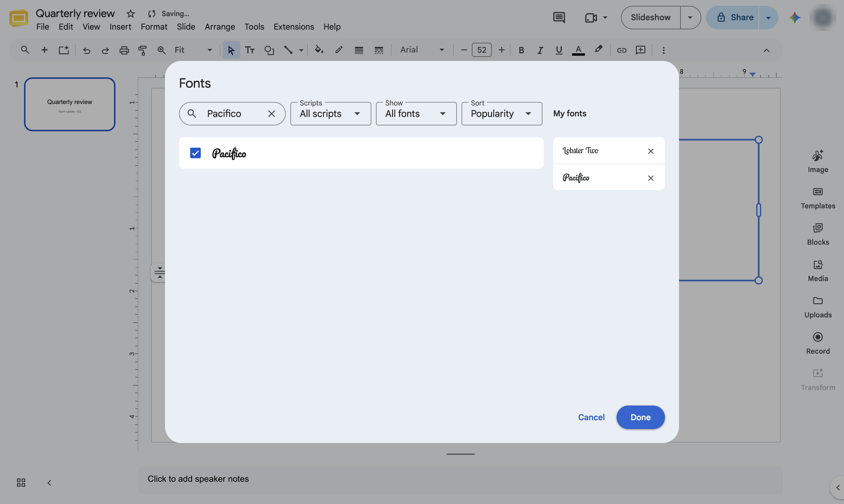Select the Text box tool

(x=250, y=50)
